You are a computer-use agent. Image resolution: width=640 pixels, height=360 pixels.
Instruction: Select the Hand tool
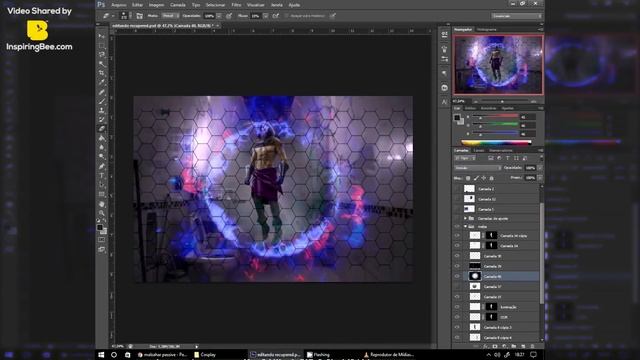[x=102, y=204]
